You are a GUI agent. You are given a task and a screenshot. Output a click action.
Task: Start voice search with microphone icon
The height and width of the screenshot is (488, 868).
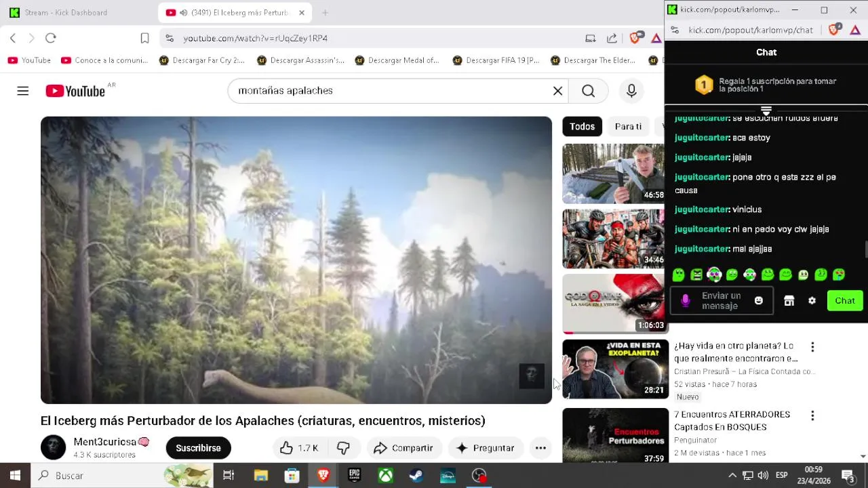click(631, 91)
